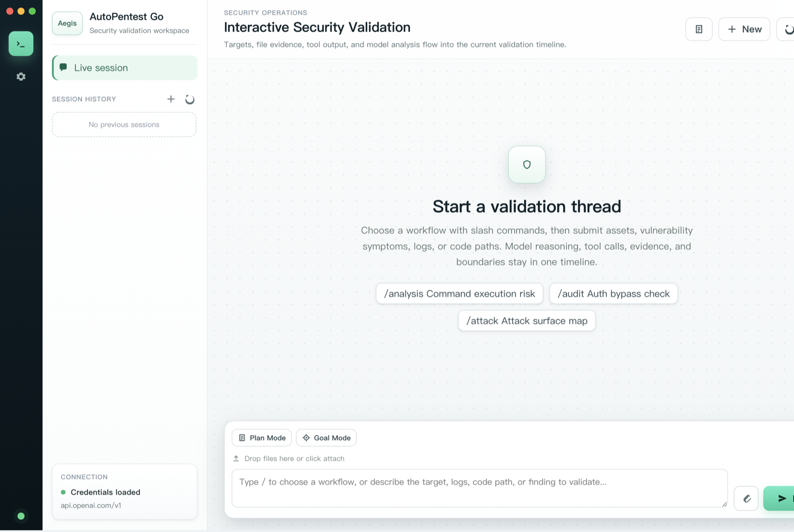Viewport: 794px width, 532px height.
Task: Refresh the session history list
Action: [x=190, y=99]
